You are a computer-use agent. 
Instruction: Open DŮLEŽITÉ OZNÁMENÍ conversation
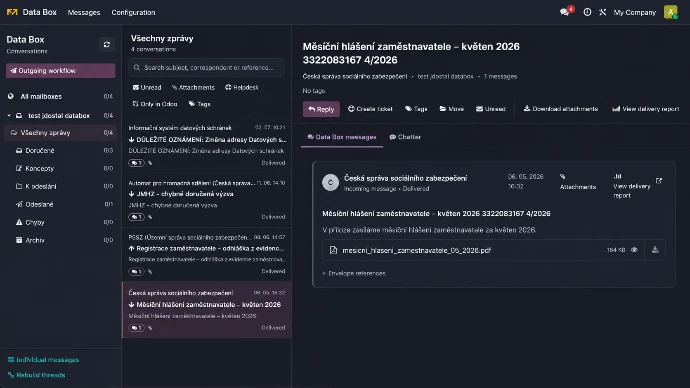207,146
